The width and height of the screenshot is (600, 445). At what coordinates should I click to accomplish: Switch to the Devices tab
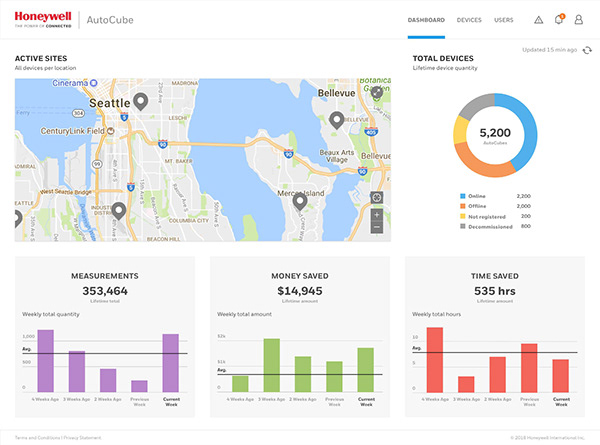click(469, 20)
